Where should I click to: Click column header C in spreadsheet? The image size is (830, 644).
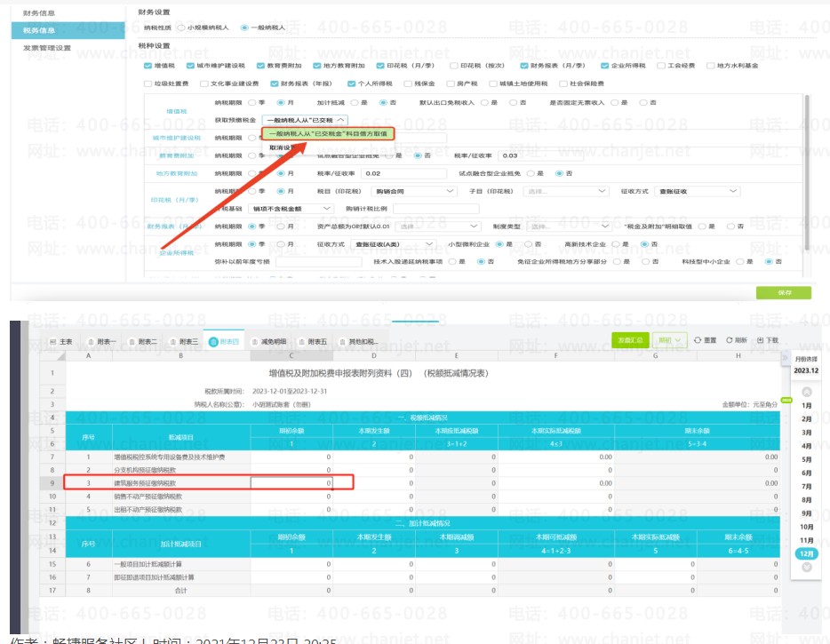291,356
